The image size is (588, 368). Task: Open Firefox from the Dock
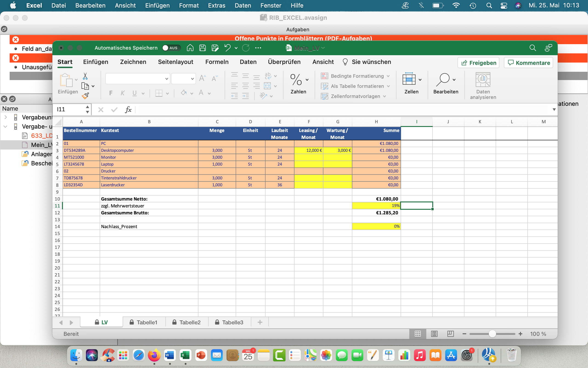(154, 355)
